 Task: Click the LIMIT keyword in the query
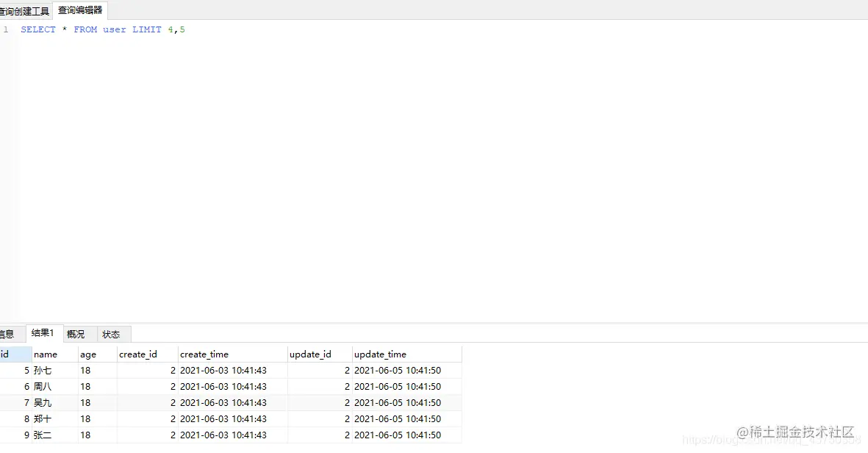[147, 29]
